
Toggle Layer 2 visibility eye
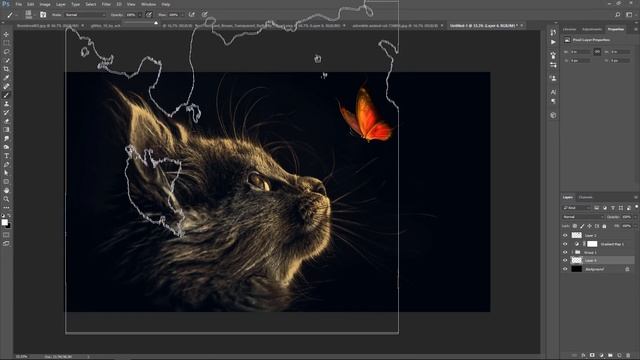[x=565, y=236]
